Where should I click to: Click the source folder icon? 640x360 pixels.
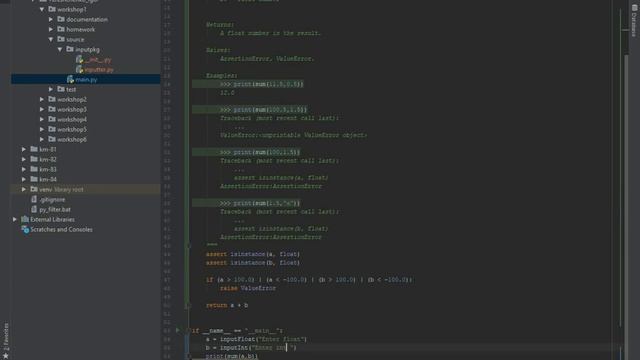click(61, 39)
